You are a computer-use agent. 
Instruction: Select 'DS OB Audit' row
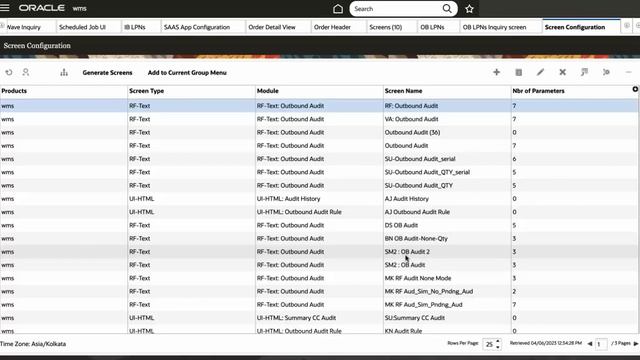pyautogui.click(x=319, y=225)
